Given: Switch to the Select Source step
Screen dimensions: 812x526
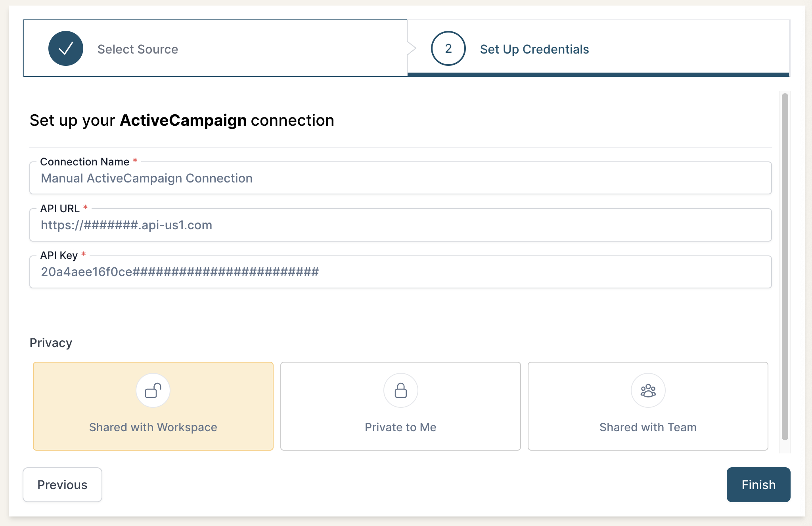Looking at the screenshot, I should (137, 49).
